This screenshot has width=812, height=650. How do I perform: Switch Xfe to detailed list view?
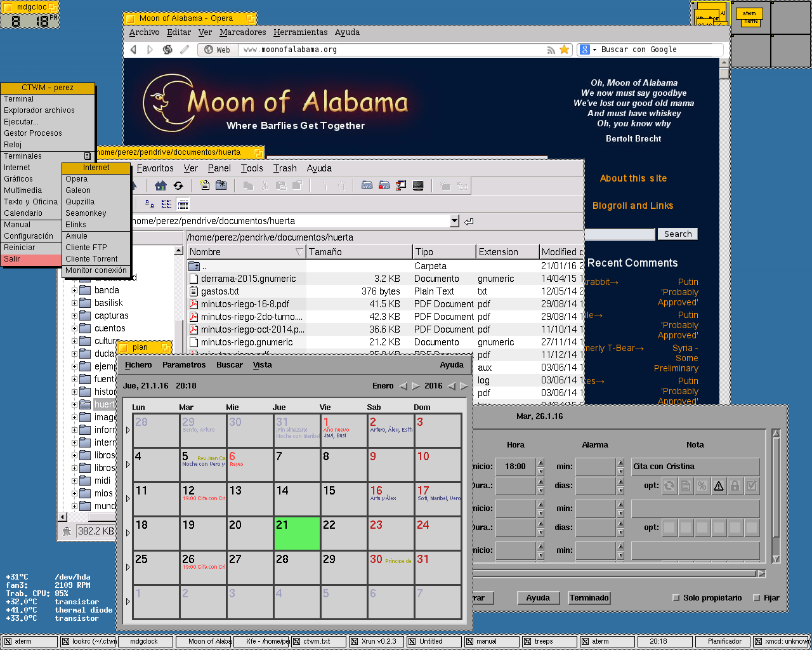tap(183, 204)
